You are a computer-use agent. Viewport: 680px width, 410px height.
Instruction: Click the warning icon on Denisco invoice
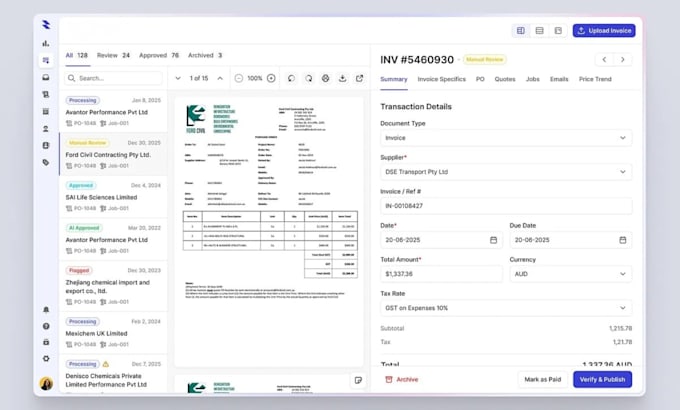106,364
